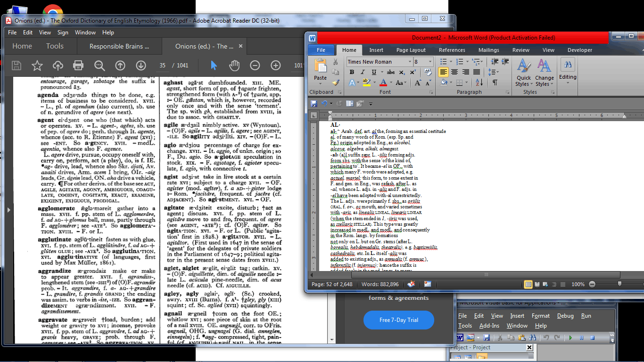Switch to Responsible Brains tab in Acrobat
644x362 pixels.
tap(119, 46)
